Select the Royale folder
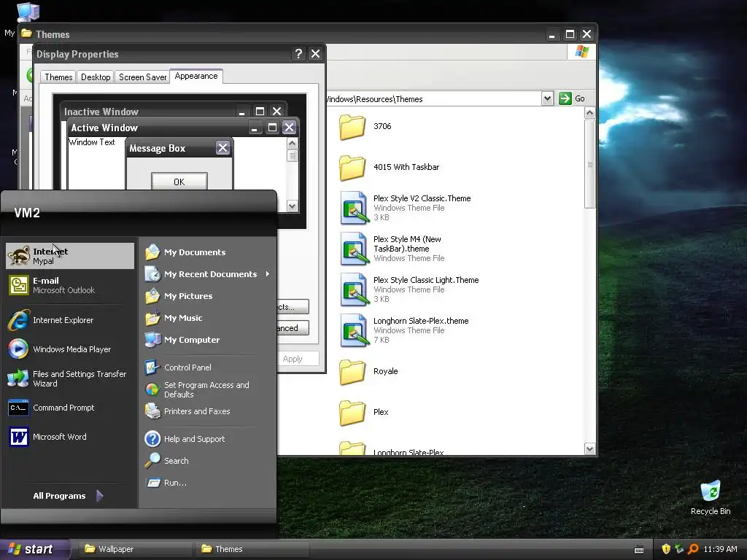747x560 pixels. point(368,371)
